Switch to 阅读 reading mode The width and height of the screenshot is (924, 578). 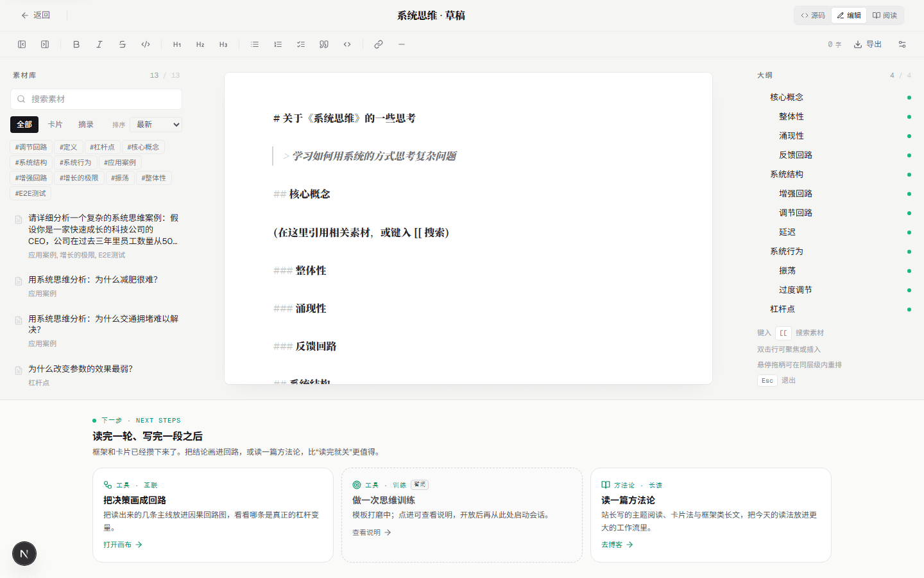point(885,15)
